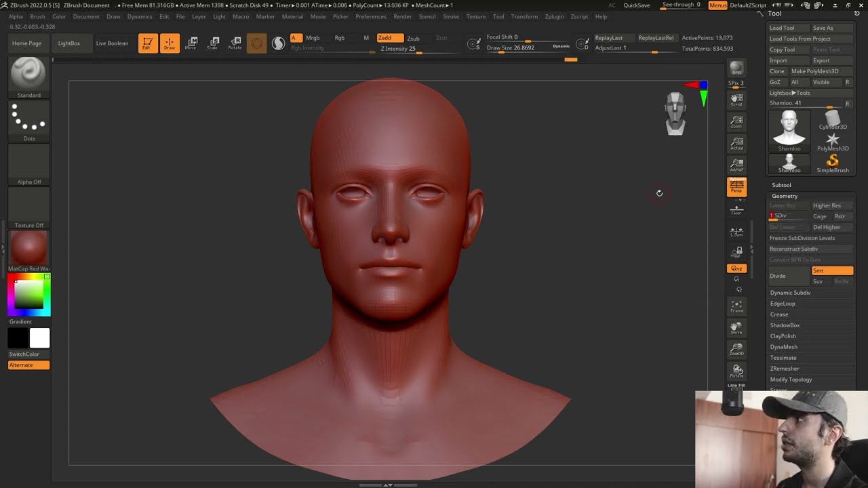The height and width of the screenshot is (488, 868).
Task: Toggle L.Sym local symmetry
Action: (736, 231)
